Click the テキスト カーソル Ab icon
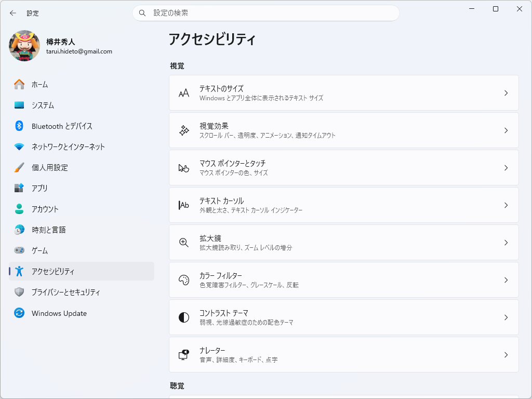Viewport: 532px width, 399px height. pyautogui.click(x=184, y=205)
